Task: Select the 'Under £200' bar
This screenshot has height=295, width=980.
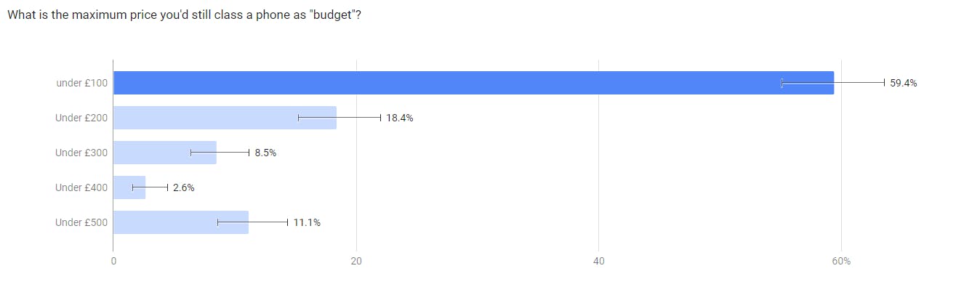Action: click(x=225, y=118)
